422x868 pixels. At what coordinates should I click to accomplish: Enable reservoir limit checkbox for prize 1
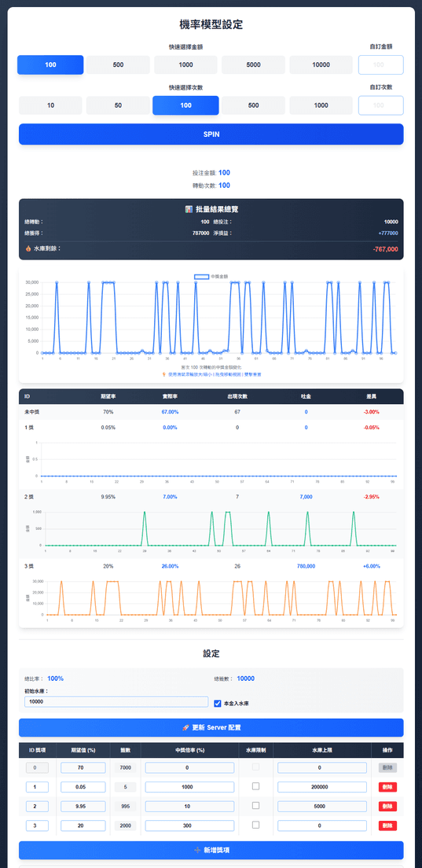coord(255,786)
